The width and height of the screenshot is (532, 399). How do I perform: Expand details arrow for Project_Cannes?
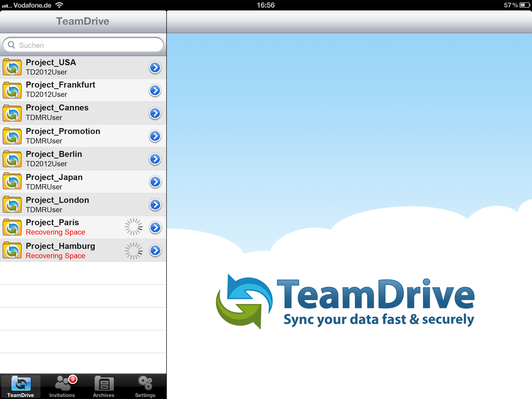[155, 113]
